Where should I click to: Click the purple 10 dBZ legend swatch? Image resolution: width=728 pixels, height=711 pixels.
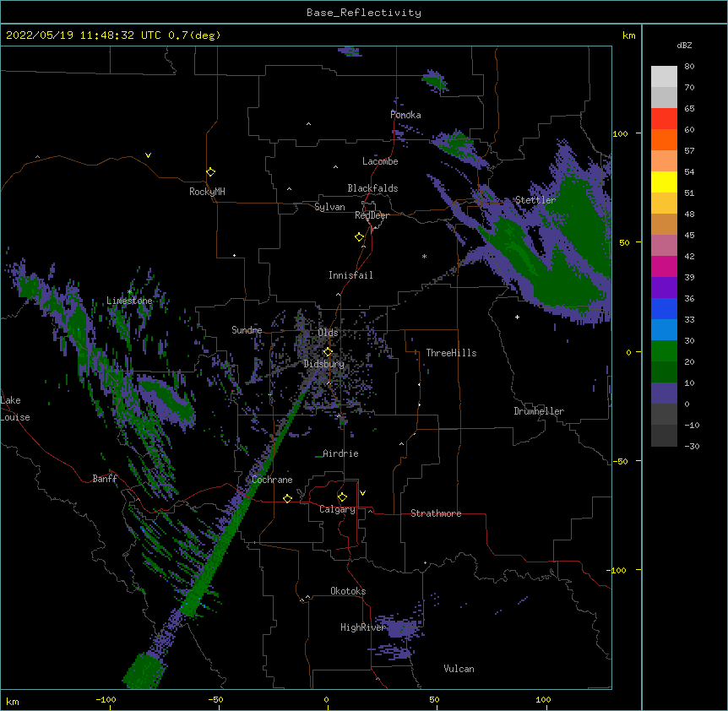(664, 393)
